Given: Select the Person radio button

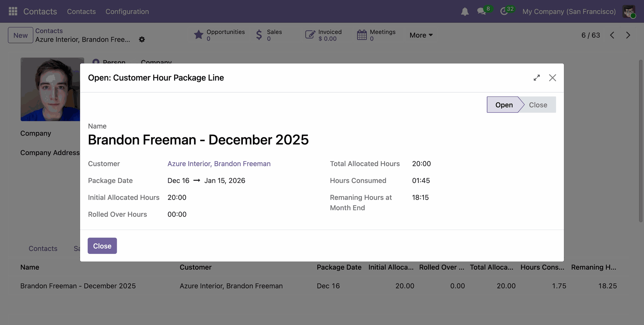Looking at the screenshot, I should 96,62.
